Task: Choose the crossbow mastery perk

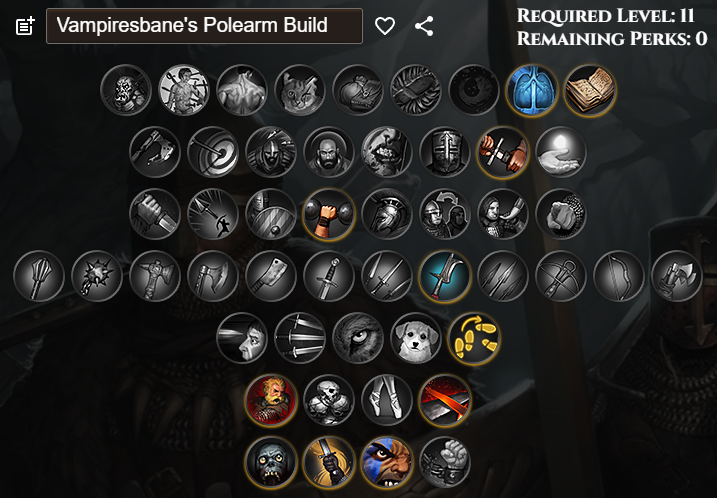Action: 561,276
